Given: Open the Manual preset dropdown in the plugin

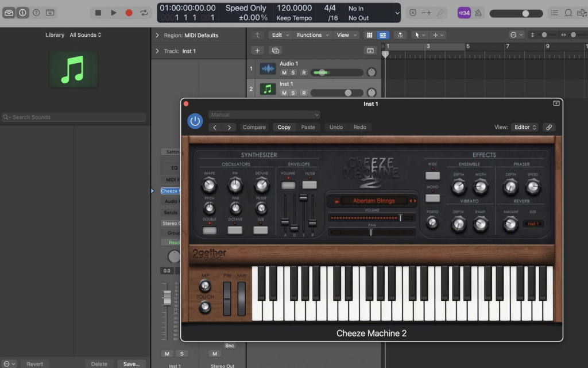Looking at the screenshot, I should 265,114.
